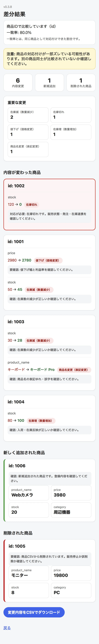Screen dimensions: 99x644
Task: Select the 新規追加 count card
Action: (x=49, y=82)
